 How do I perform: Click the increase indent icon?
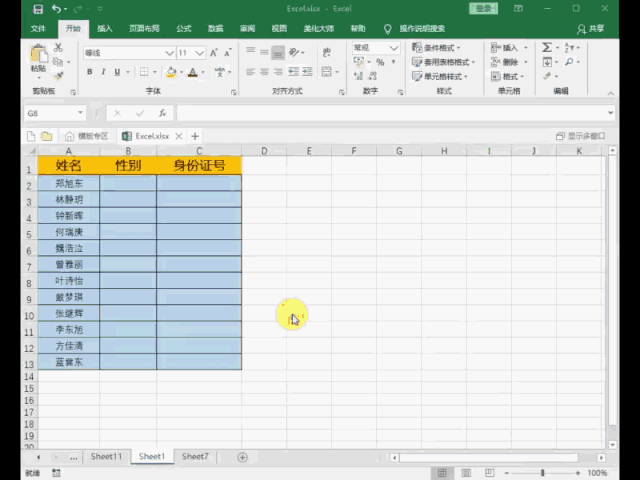[x=307, y=72]
